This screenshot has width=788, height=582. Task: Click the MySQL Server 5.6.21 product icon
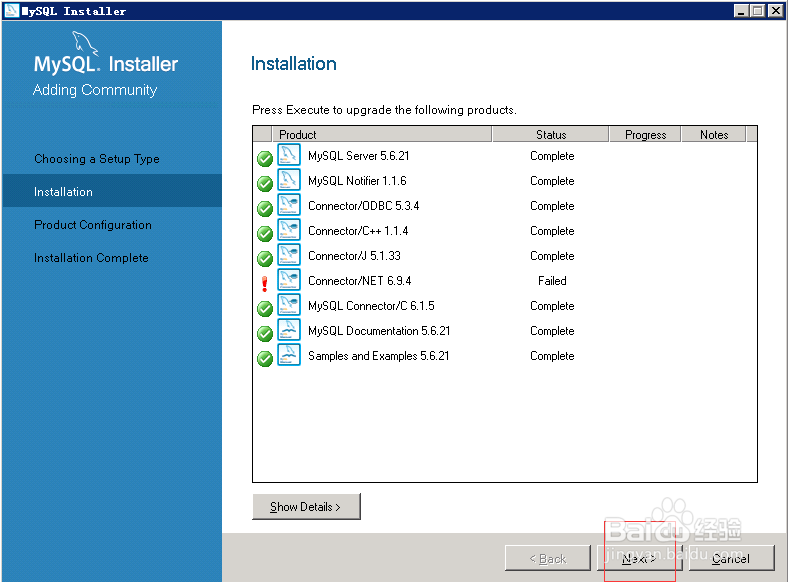point(289,155)
